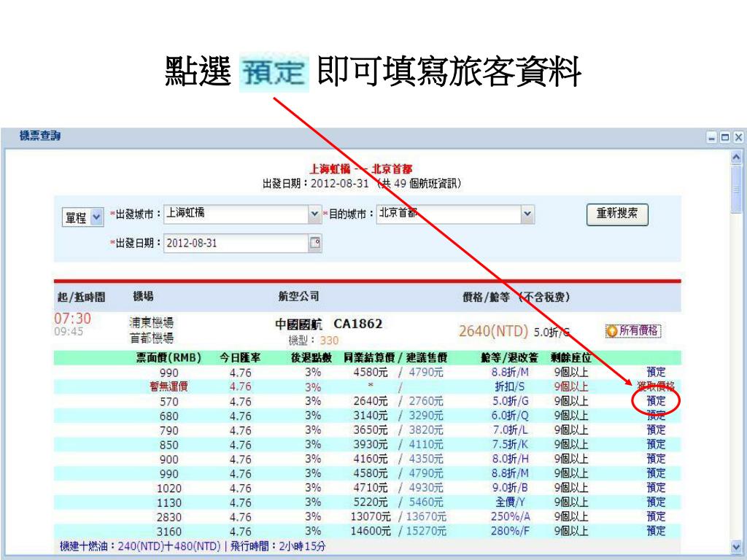Click 預定 for the 900 RMB fare row
This screenshot has height=560, width=747.
[x=656, y=459]
